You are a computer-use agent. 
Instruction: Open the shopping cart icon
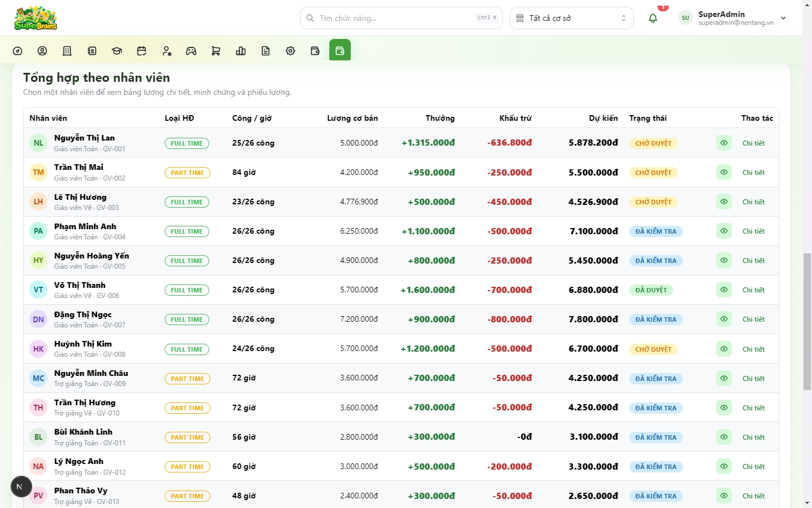[x=216, y=51]
